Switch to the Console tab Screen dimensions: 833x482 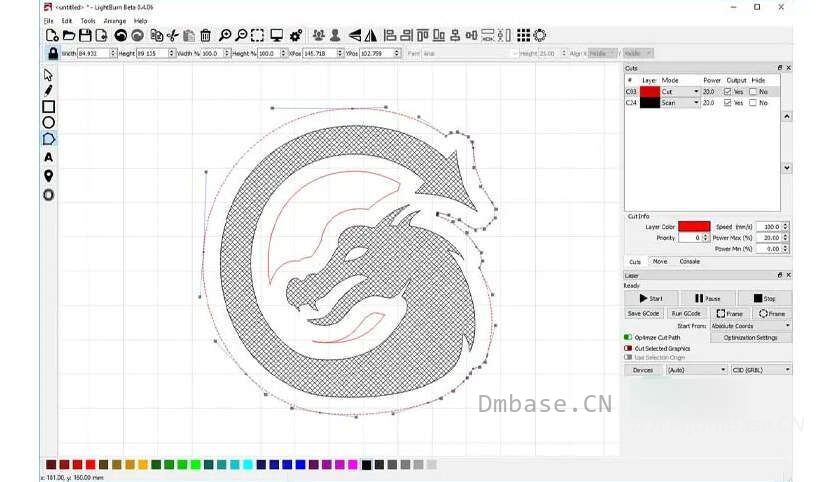(690, 261)
